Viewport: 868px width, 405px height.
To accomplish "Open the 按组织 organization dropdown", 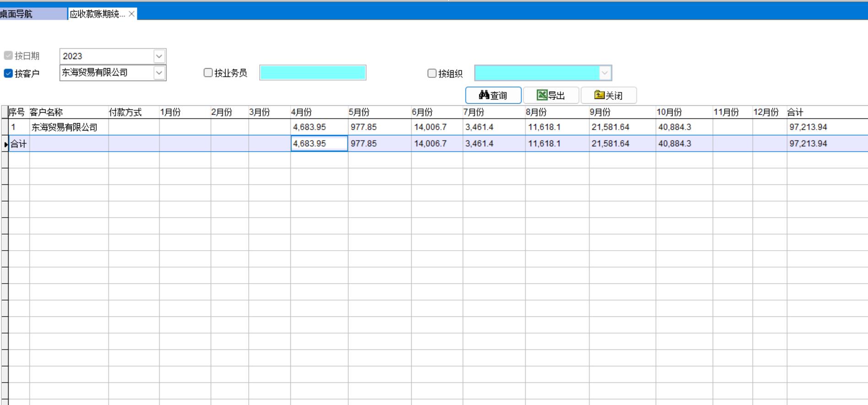I will pos(604,73).
